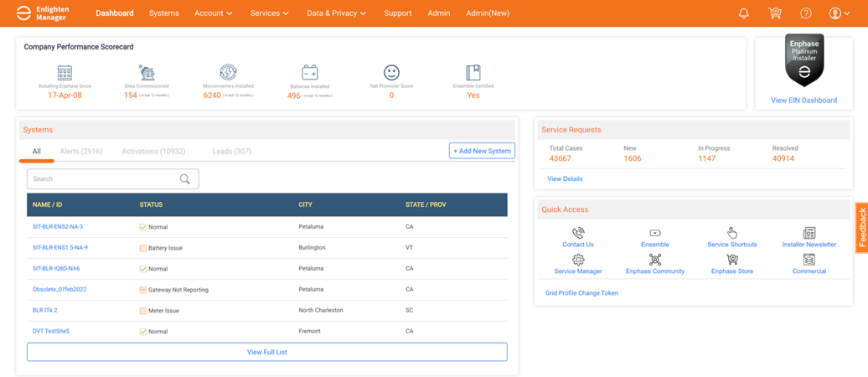The width and height of the screenshot is (868, 377).
Task: Switch to the Alerts (2916) tab
Action: point(80,151)
